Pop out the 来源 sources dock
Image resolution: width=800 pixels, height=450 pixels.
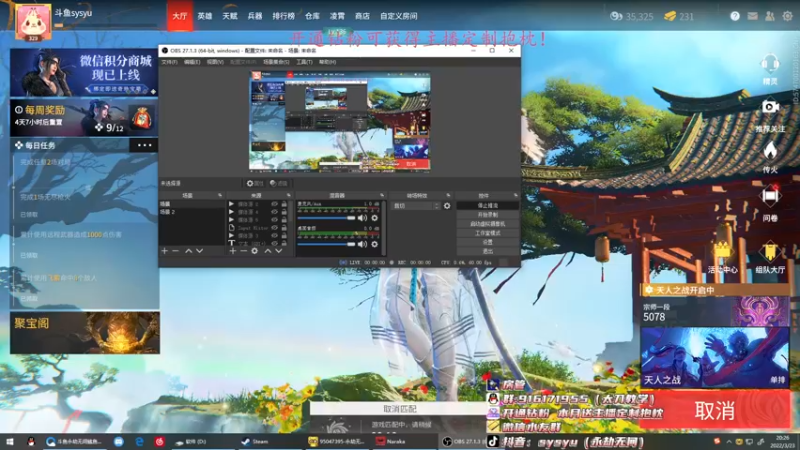pos(288,195)
